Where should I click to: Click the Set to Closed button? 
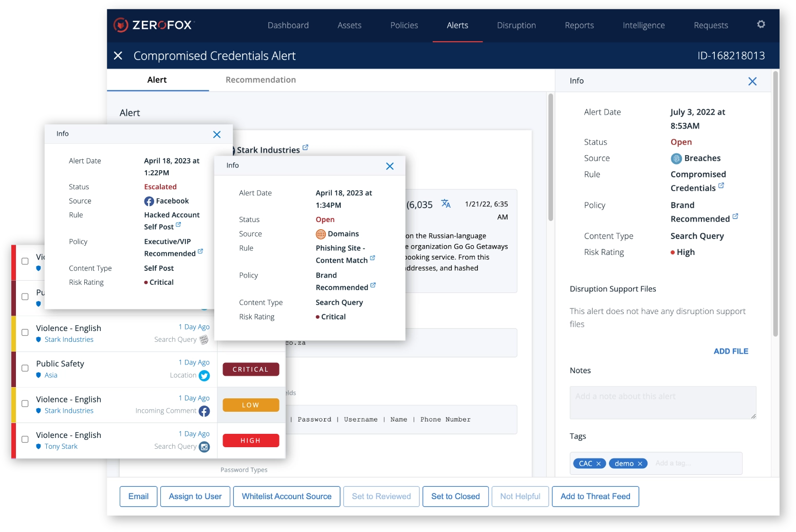click(455, 496)
